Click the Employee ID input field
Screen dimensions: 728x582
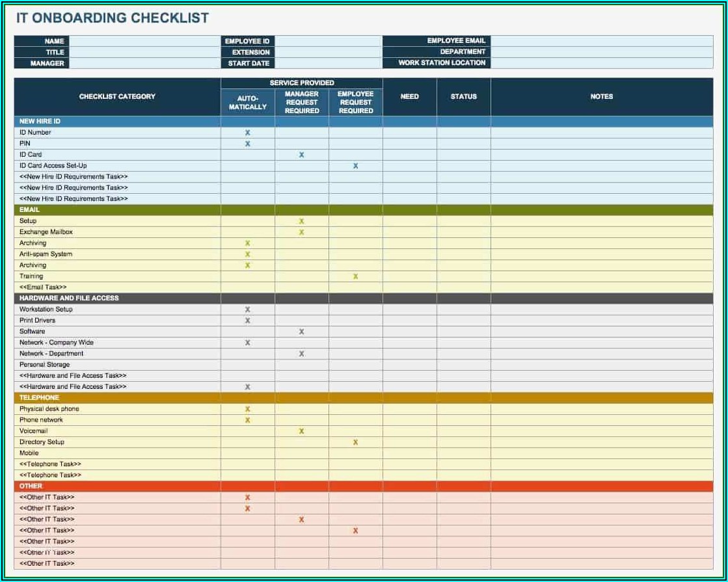[x=329, y=41]
